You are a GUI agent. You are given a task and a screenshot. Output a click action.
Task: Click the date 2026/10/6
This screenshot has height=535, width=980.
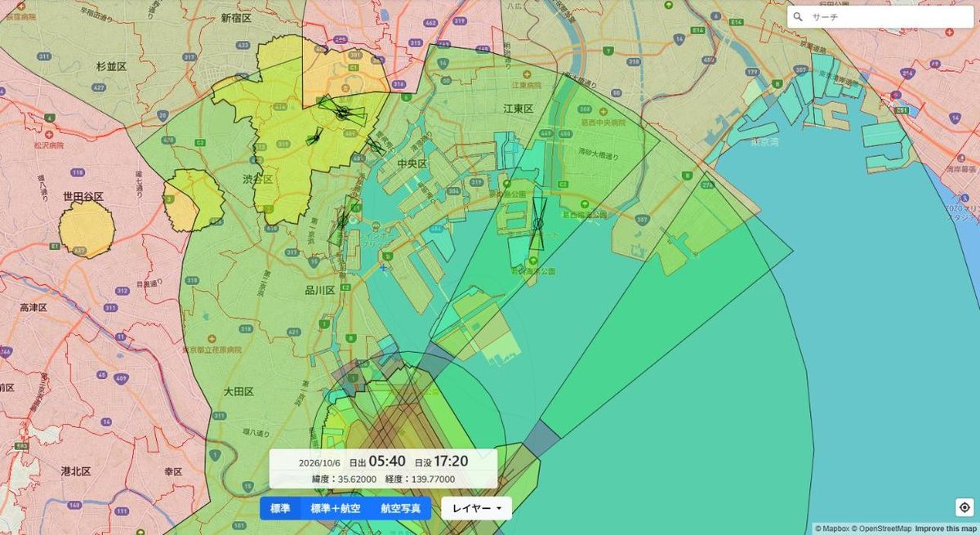(321, 462)
